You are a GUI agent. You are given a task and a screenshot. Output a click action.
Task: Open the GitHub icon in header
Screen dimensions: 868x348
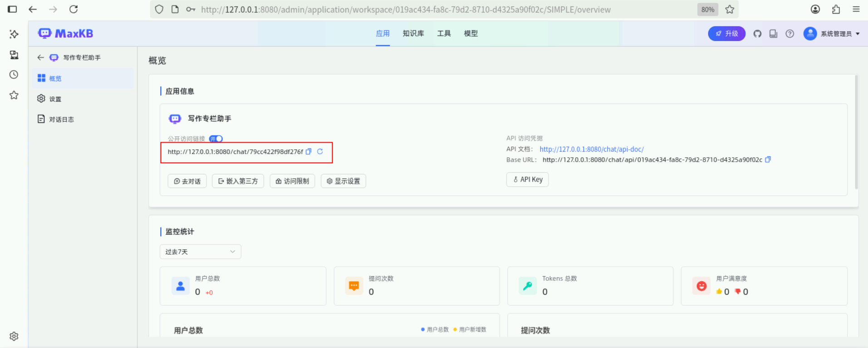pos(757,34)
